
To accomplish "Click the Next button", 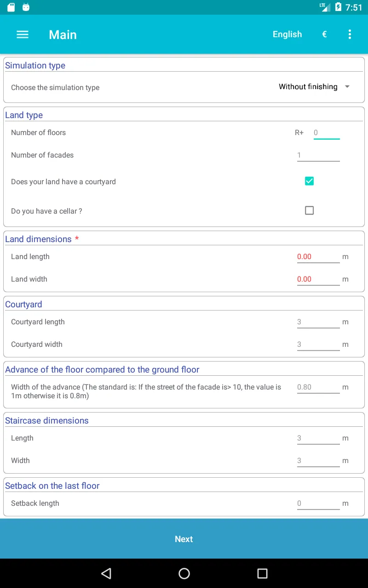I will tap(184, 539).
